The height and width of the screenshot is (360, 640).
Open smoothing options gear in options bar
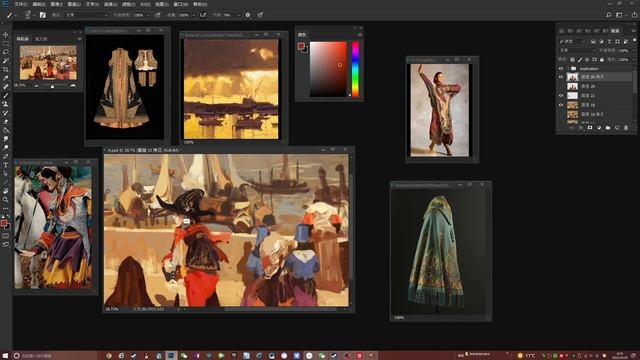click(x=248, y=15)
